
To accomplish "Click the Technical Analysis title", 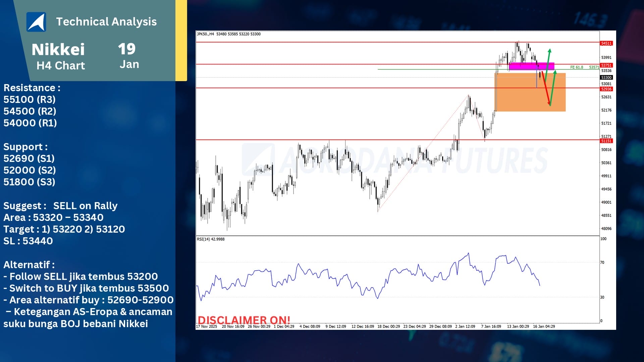I will point(106,22).
